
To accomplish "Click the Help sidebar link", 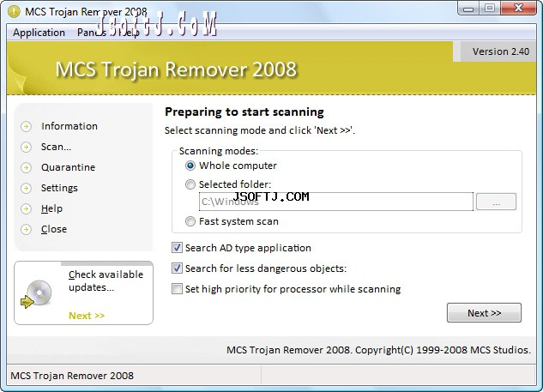I will (x=51, y=208).
